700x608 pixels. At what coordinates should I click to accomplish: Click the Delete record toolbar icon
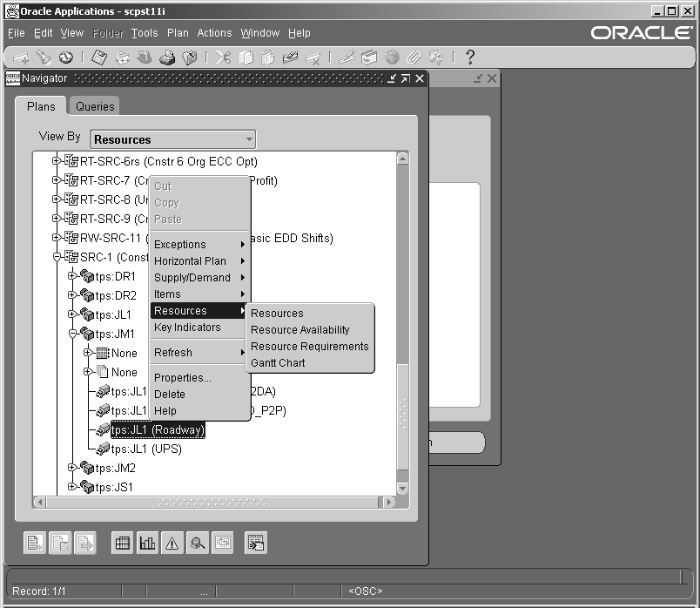[x=313, y=57]
